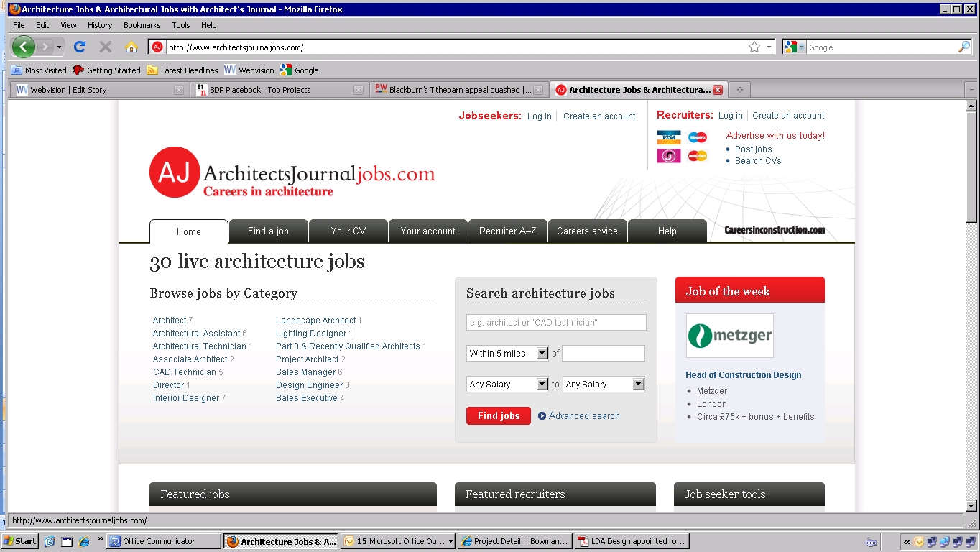Click the red Find jobs button
Viewport: 980px width, 552px height.
[499, 415]
